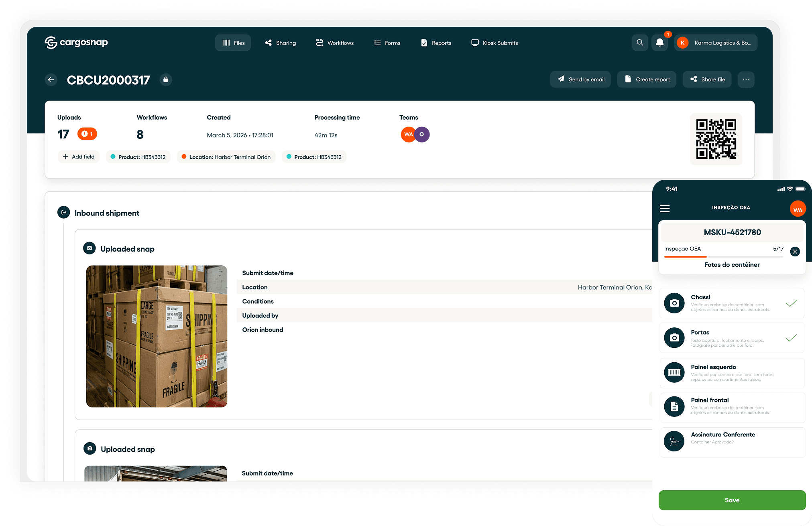This screenshot has width=812, height=526.
Task: Click the Location row value Harbor Terminal Orion
Action: click(x=615, y=287)
